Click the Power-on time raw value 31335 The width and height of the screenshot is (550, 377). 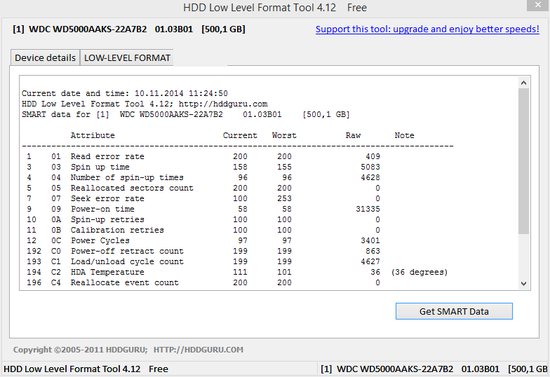coord(368,209)
